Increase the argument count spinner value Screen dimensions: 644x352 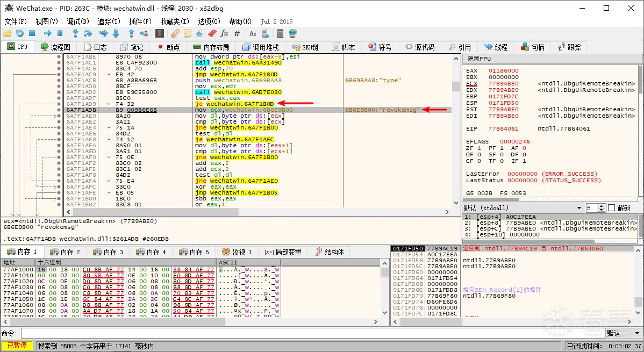(603, 206)
